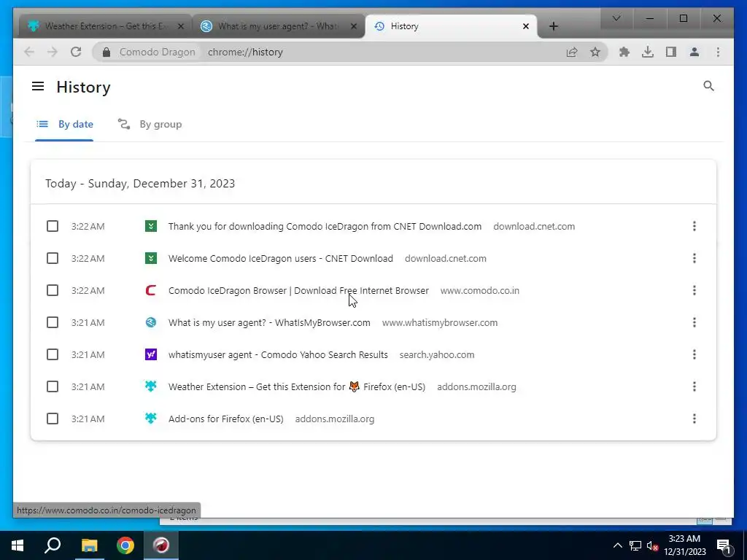Bookmark this page with star icon

click(x=595, y=52)
